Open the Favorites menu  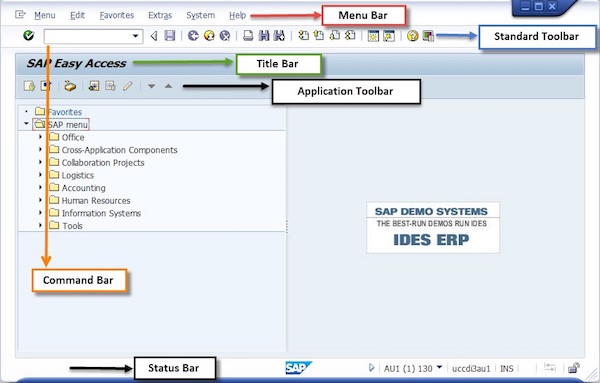point(117,15)
